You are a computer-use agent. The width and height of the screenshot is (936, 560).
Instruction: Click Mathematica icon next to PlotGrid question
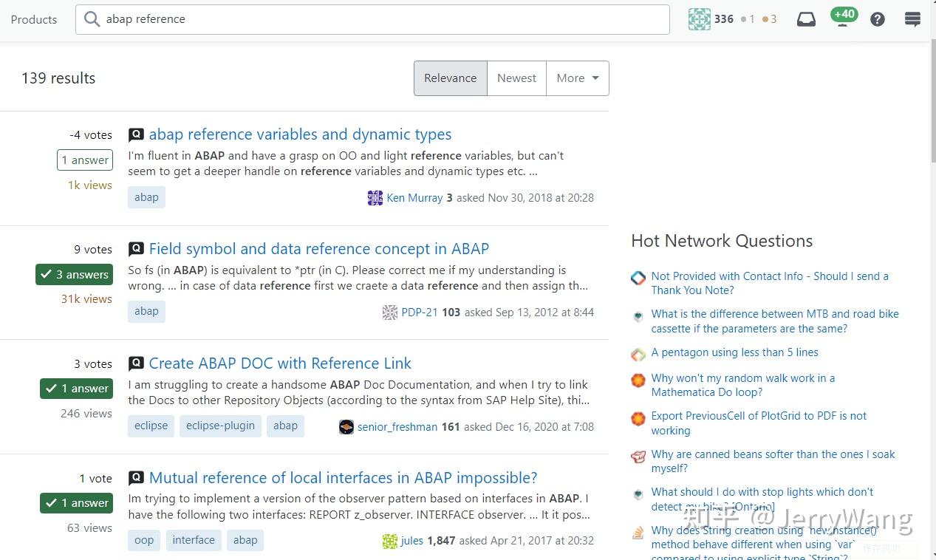point(638,418)
